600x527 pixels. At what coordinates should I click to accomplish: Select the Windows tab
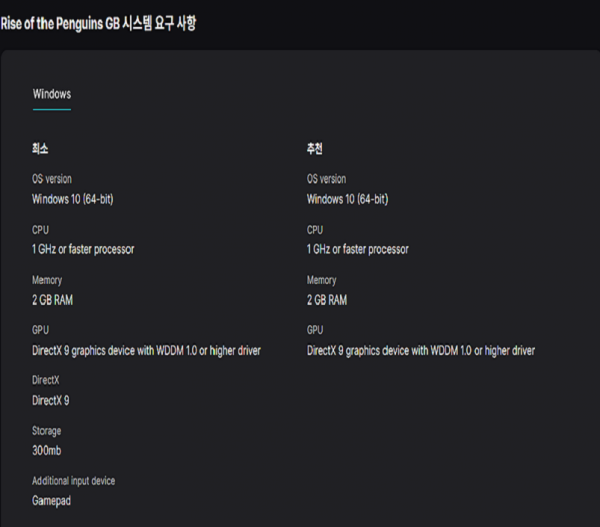52,94
